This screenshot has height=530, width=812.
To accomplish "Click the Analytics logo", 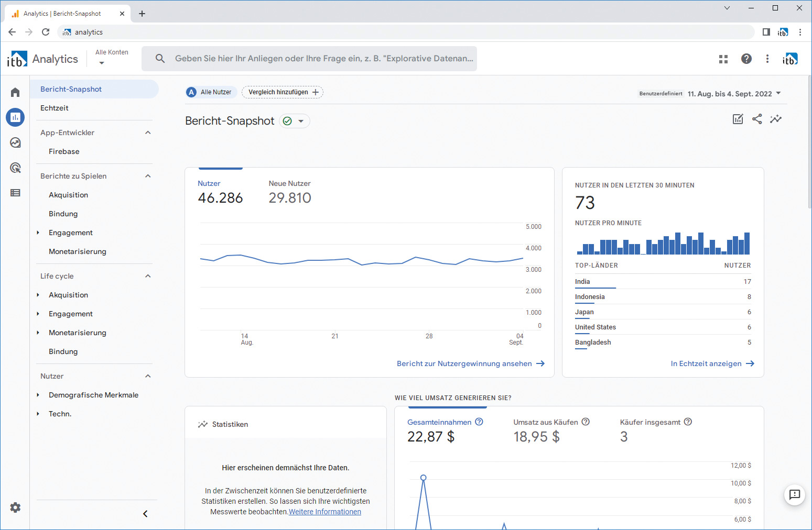I will pos(42,59).
